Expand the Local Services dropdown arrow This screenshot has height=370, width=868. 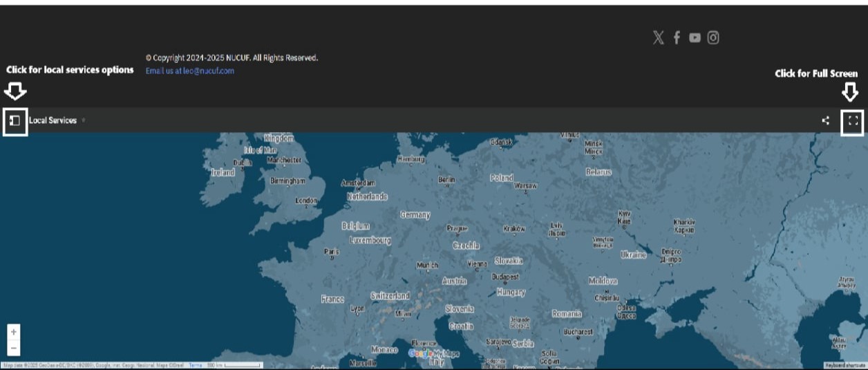pos(84,120)
